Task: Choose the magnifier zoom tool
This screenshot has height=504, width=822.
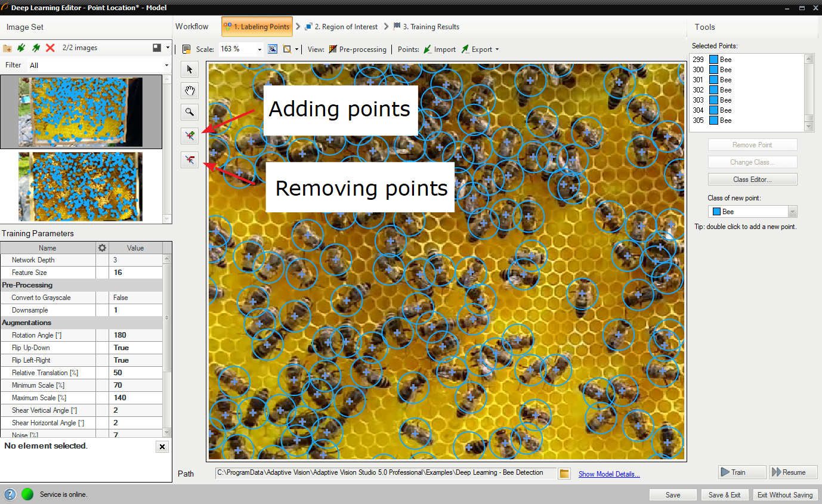Action: 190,112
